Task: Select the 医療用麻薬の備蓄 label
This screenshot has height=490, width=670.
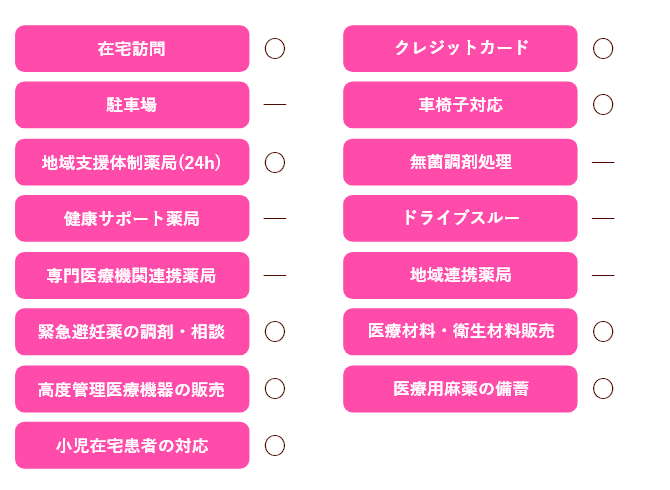Action: (x=460, y=389)
